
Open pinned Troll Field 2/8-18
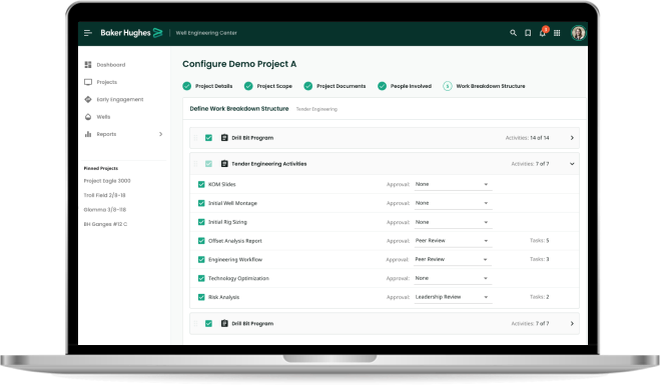tap(104, 195)
